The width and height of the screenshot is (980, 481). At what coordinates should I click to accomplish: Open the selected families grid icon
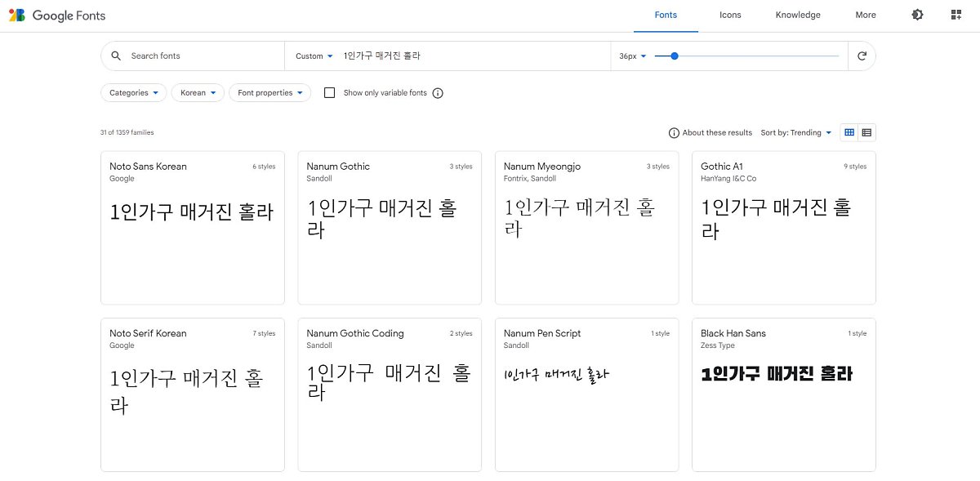pos(956,15)
